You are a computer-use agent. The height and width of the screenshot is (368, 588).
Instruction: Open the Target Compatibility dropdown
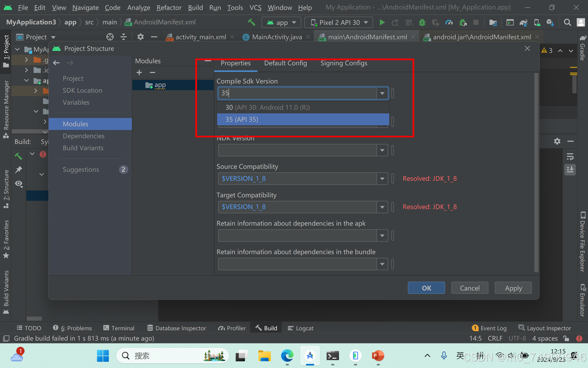[382, 207]
